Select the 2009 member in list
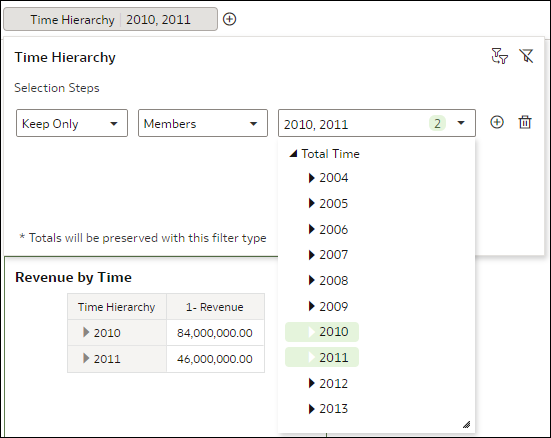Image resolution: width=551 pixels, height=438 pixels. tap(333, 306)
